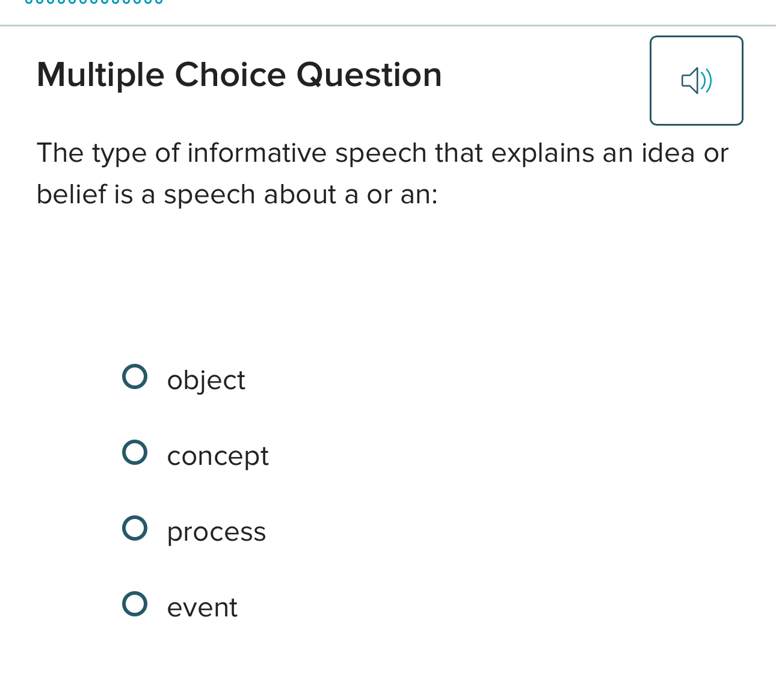The width and height of the screenshot is (776, 700).
Task: Click the word "informative" in the question
Action: (257, 153)
